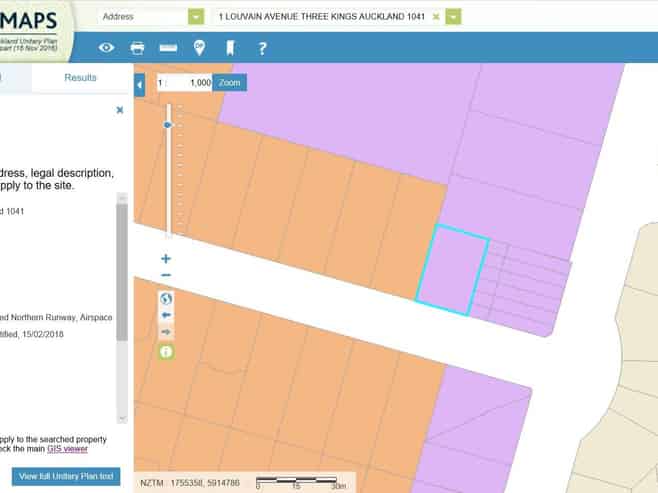Click View full Unitary Plan text button
The image size is (658, 493).
coord(65,476)
